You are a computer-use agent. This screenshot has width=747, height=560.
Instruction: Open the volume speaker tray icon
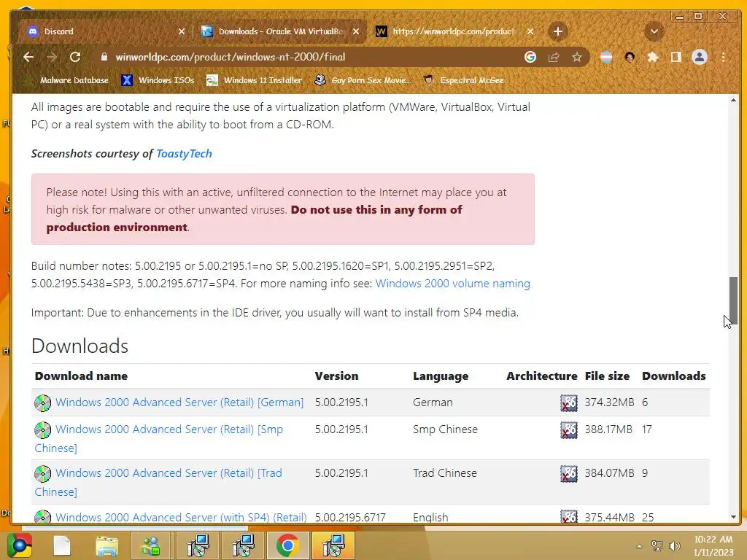[675, 546]
